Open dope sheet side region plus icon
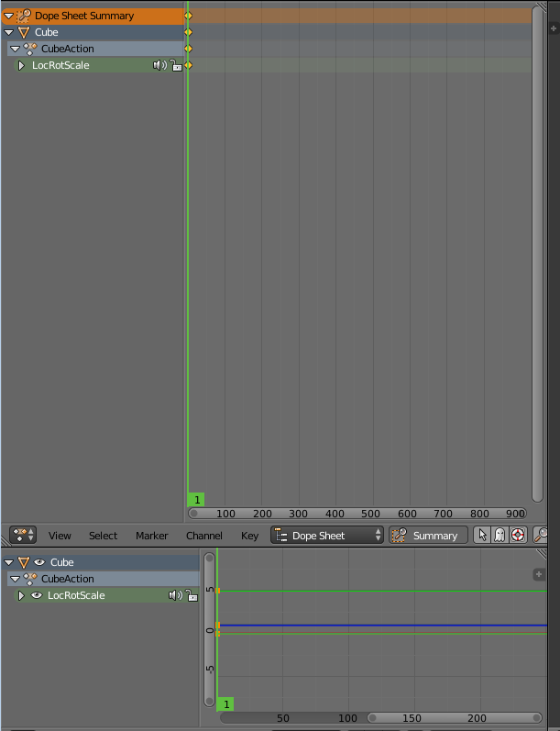The image size is (560, 731). tap(554, 28)
